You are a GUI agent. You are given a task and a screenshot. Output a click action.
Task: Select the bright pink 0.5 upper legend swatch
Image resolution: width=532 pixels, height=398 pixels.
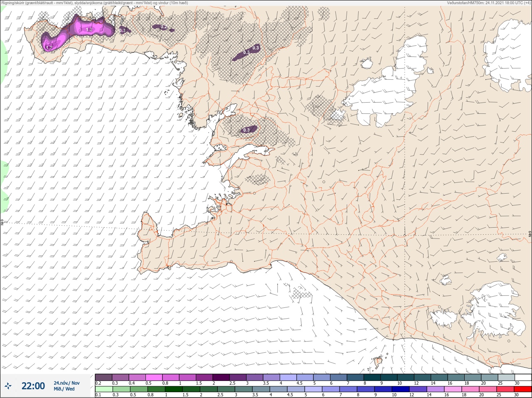(154, 377)
